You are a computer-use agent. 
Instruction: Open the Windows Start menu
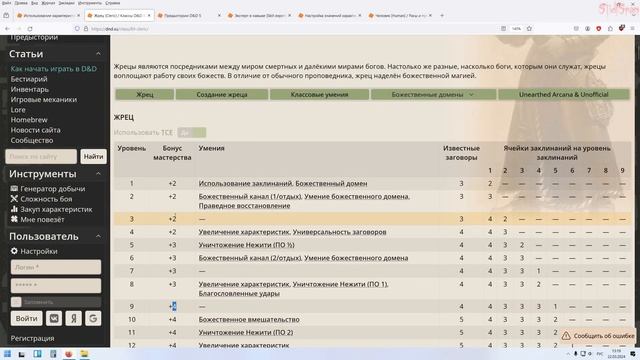coord(7,354)
